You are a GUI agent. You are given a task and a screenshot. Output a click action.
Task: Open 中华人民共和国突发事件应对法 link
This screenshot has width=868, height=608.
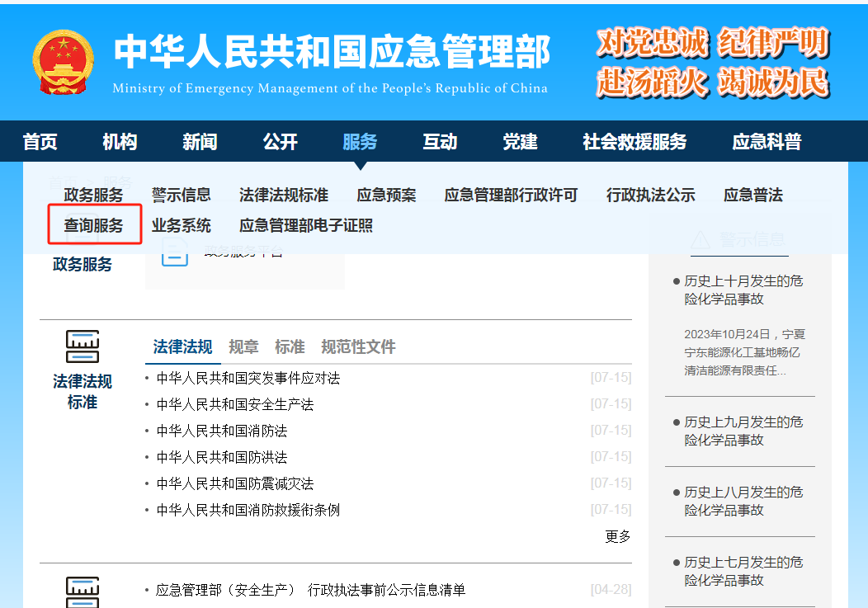pyautogui.click(x=248, y=378)
